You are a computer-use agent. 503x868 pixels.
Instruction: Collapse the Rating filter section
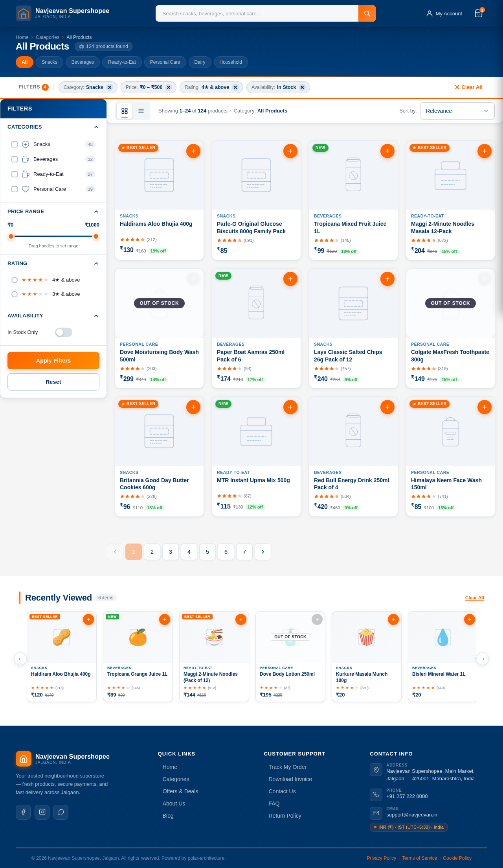pyautogui.click(x=96, y=264)
